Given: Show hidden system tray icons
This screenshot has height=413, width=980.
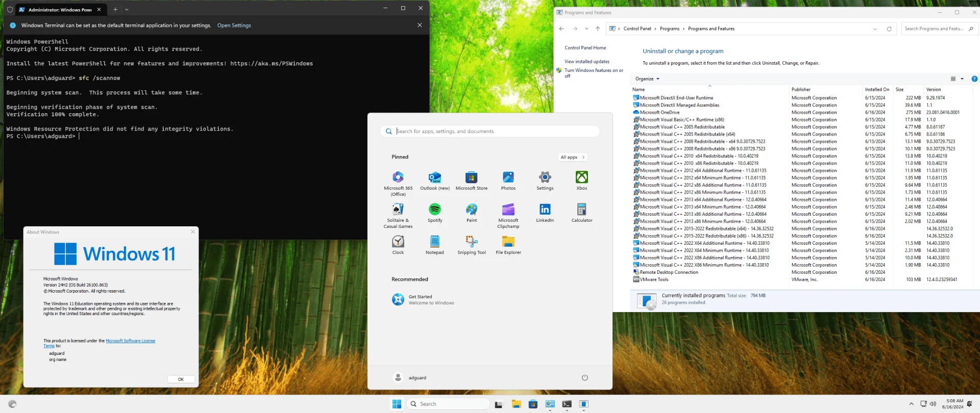Looking at the screenshot, I should pyautogui.click(x=911, y=404).
